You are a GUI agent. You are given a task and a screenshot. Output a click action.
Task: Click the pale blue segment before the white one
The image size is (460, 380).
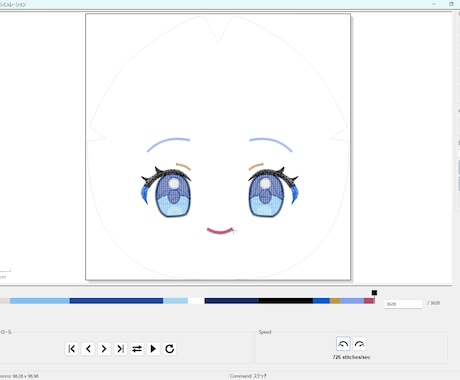175,301
